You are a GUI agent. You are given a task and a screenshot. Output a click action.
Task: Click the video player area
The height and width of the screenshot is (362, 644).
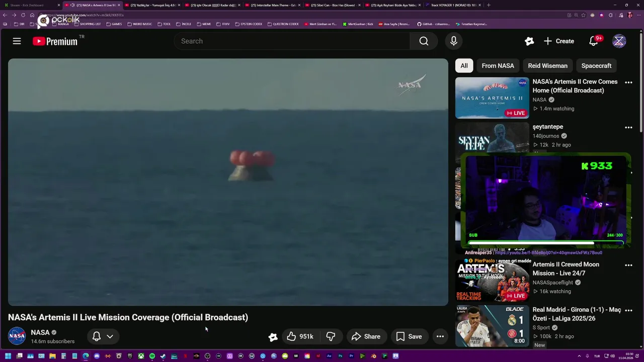[x=228, y=182]
